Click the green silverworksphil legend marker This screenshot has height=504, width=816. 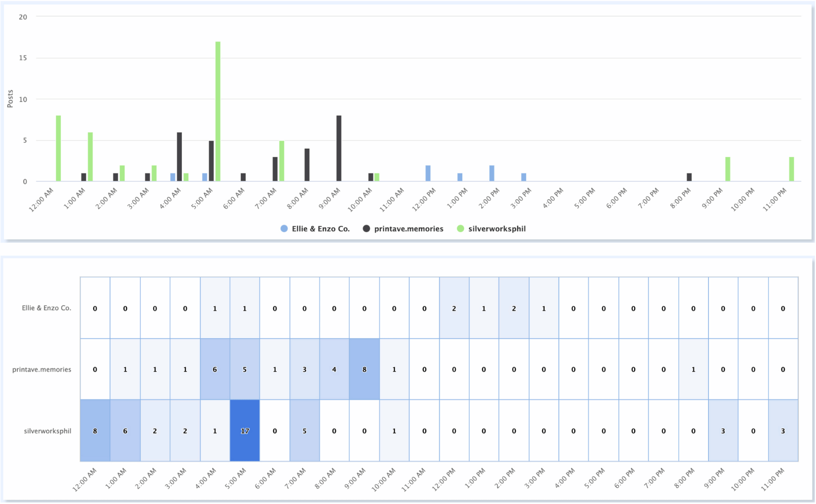click(461, 229)
